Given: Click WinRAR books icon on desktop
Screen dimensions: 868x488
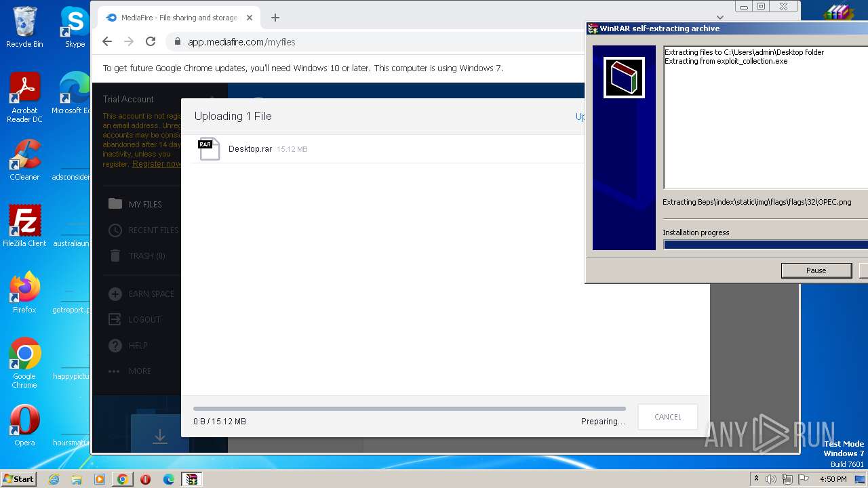Looking at the screenshot, I should (x=838, y=14).
